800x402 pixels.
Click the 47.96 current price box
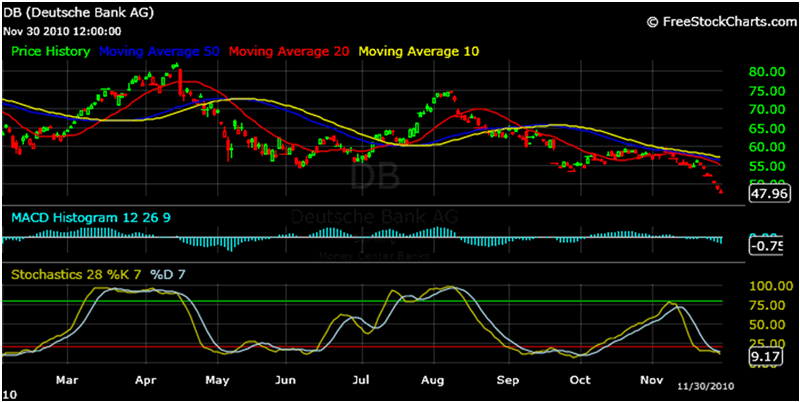(770, 194)
